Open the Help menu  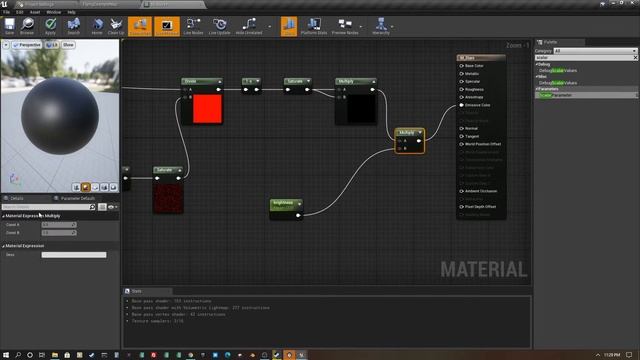(x=71, y=12)
